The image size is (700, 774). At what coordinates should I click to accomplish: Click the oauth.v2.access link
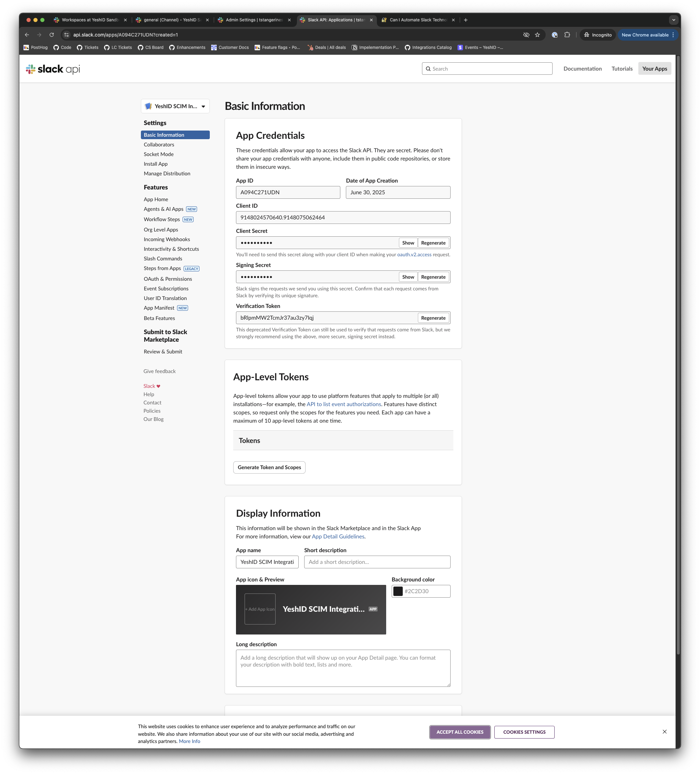(414, 255)
